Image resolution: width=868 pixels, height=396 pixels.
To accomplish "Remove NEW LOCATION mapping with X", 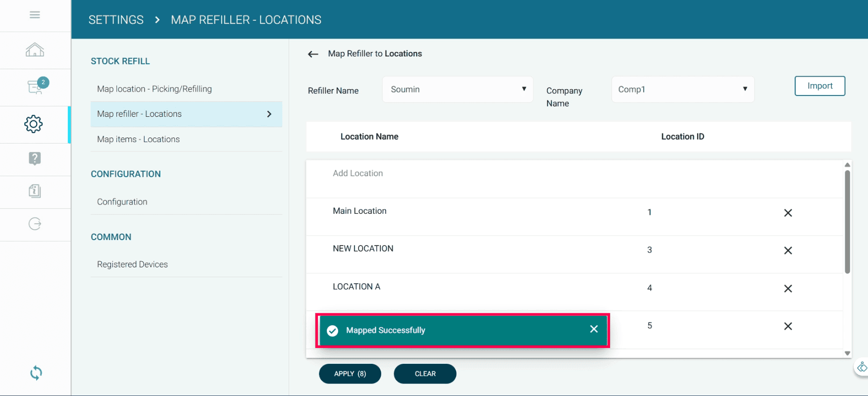I will (x=788, y=250).
